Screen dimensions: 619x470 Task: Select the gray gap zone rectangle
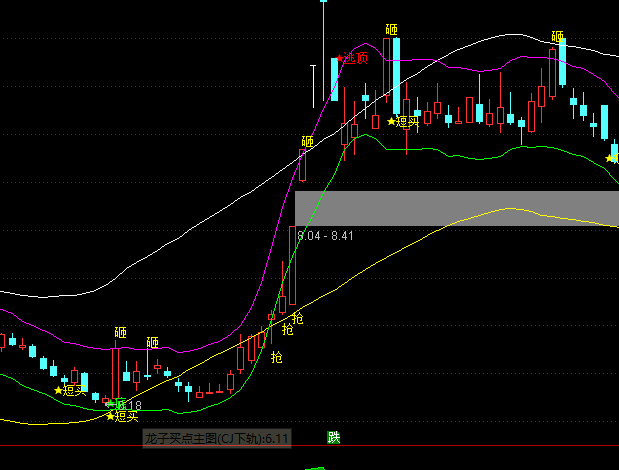(456, 208)
